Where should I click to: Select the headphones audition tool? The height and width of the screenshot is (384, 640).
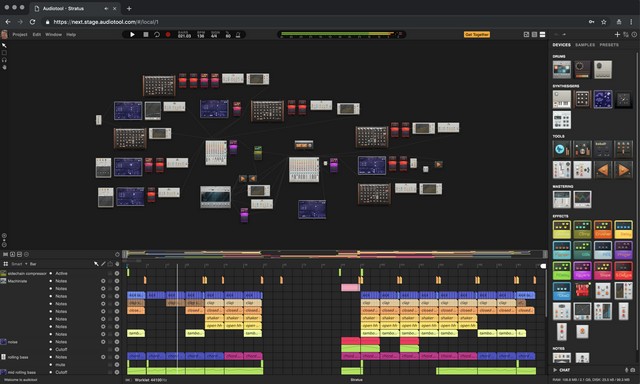pyautogui.click(x=4, y=60)
